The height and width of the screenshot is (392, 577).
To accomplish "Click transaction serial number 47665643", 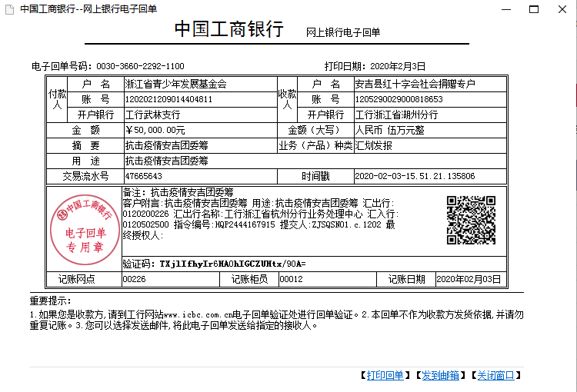I will (x=144, y=176).
